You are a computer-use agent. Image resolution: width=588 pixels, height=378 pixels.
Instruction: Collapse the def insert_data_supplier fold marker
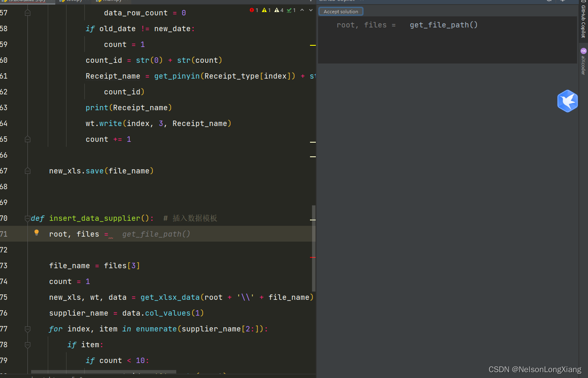[x=27, y=218]
